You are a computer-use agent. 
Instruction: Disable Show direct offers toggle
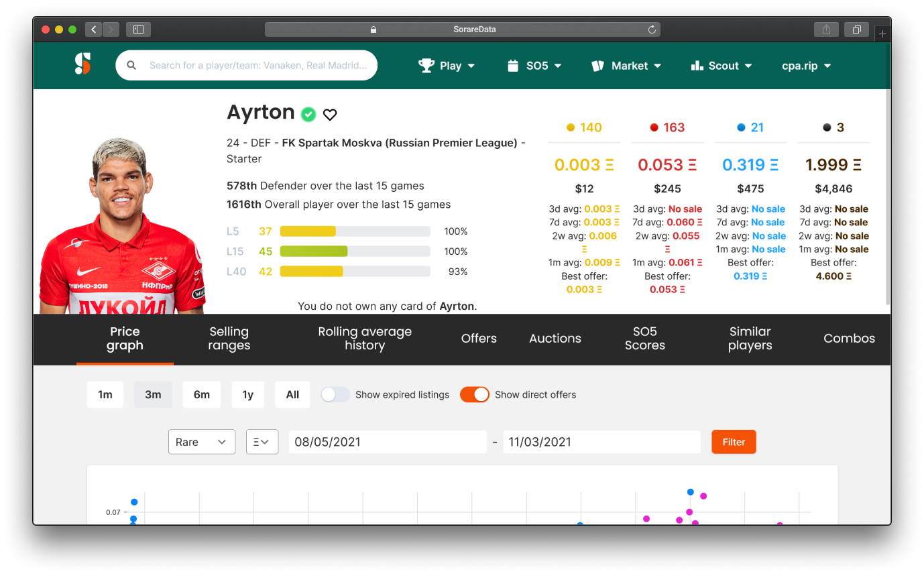click(x=475, y=395)
